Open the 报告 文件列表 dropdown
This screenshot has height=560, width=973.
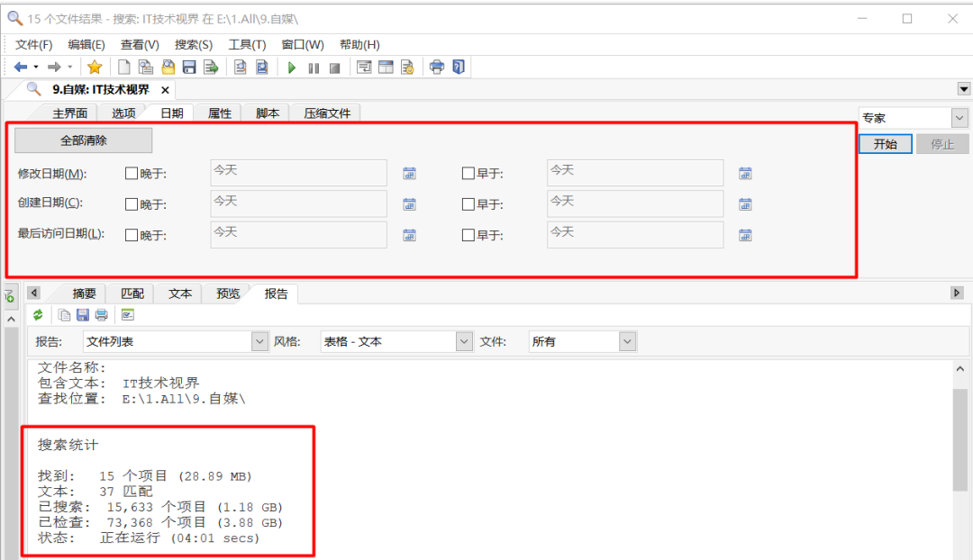coord(259,342)
